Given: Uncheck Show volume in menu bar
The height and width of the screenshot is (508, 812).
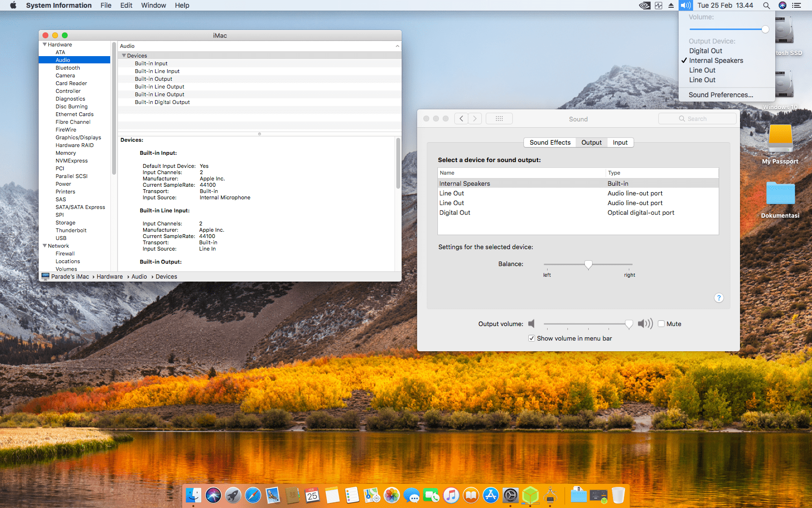Looking at the screenshot, I should point(532,339).
